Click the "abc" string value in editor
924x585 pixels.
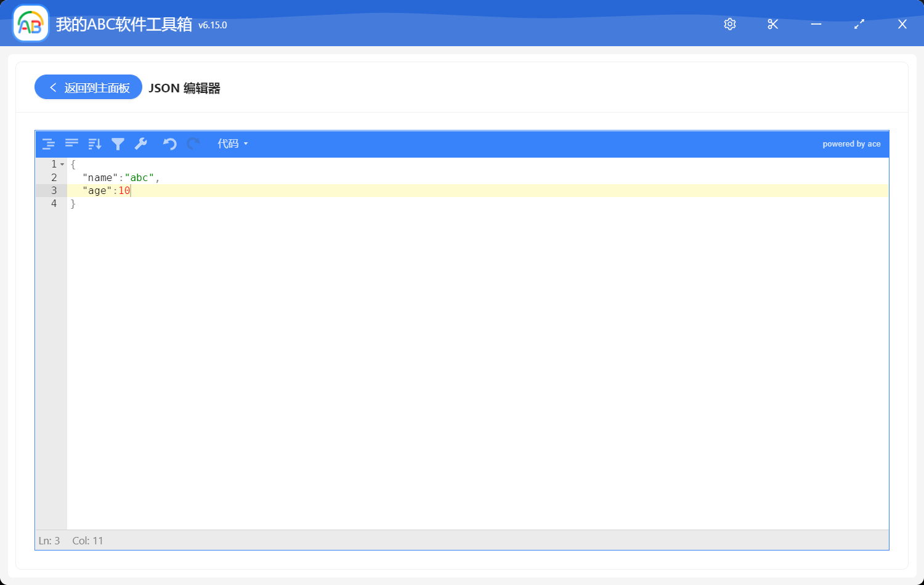[139, 178]
